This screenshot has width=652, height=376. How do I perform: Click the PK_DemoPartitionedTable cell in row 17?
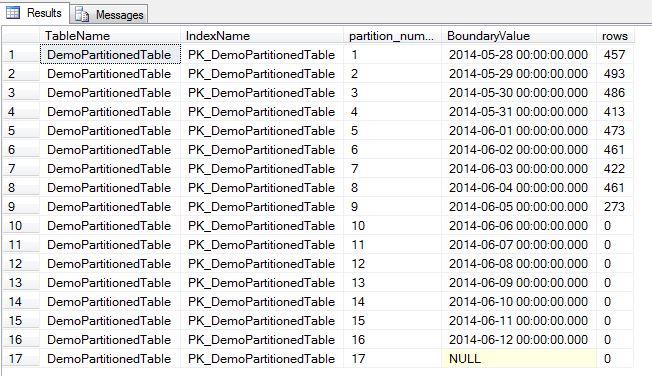point(262,359)
